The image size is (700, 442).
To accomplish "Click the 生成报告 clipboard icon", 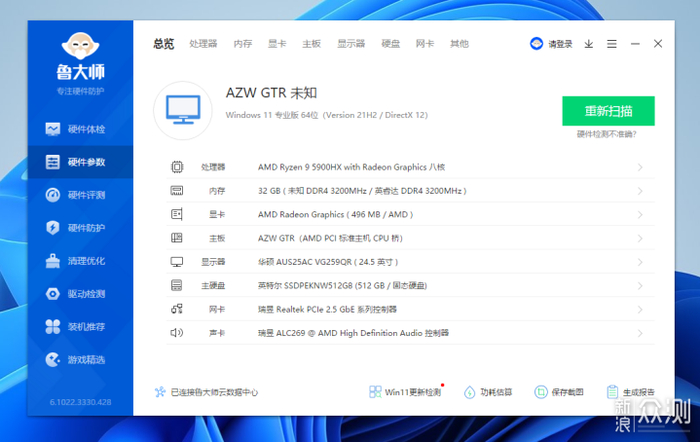I will (612, 392).
